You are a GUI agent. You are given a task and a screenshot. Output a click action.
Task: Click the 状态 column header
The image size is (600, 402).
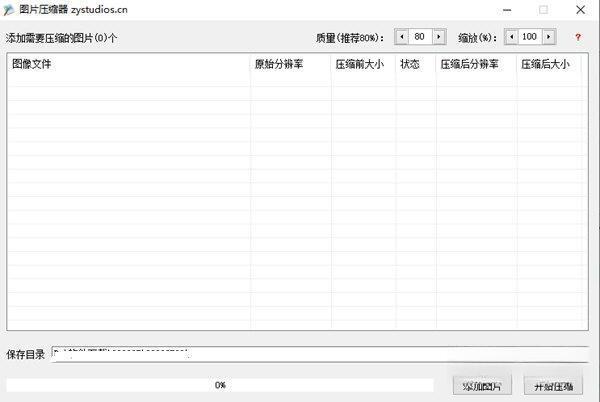(416, 64)
